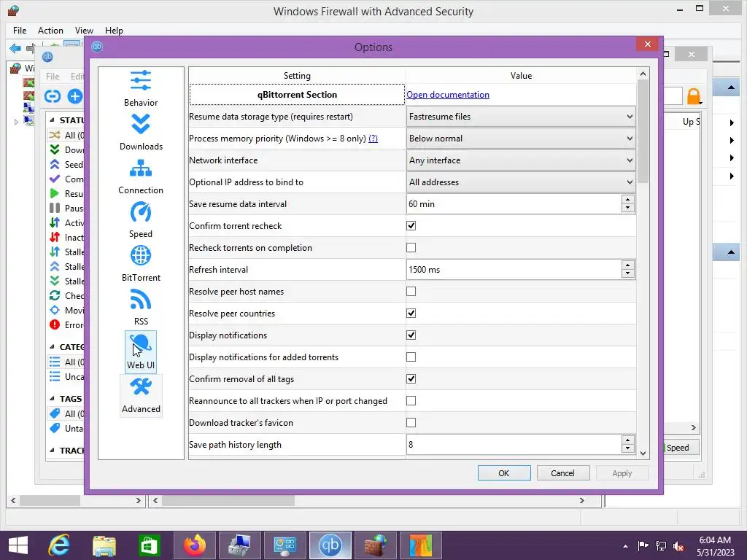This screenshot has width=747, height=560.
Task: Open the Windows Store taskbar icon
Action: [149, 545]
